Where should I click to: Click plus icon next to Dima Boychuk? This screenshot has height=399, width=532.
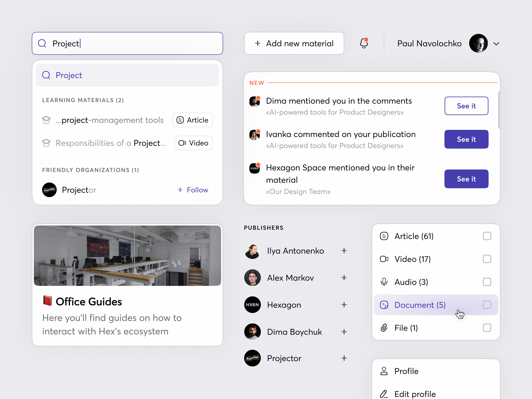coord(344,332)
